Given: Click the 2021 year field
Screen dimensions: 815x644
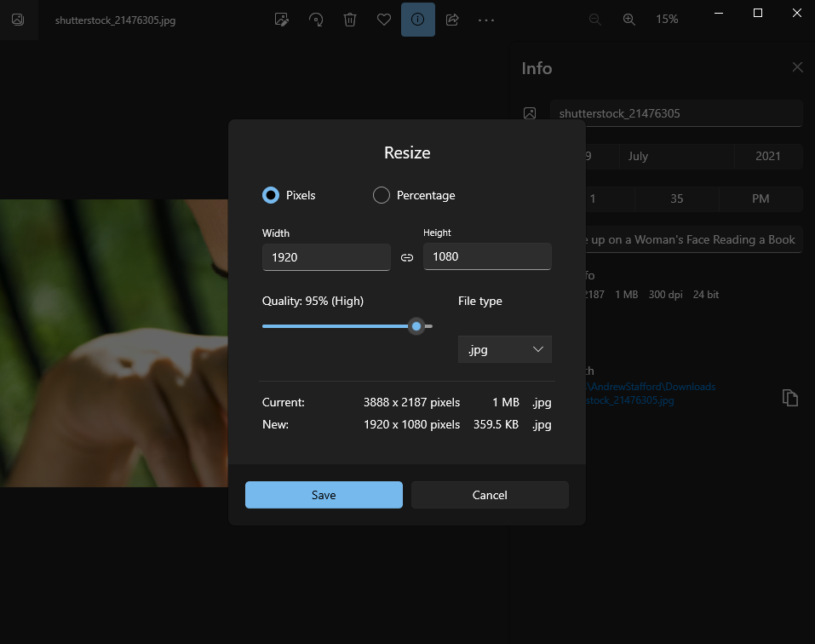Looking at the screenshot, I should point(767,156).
